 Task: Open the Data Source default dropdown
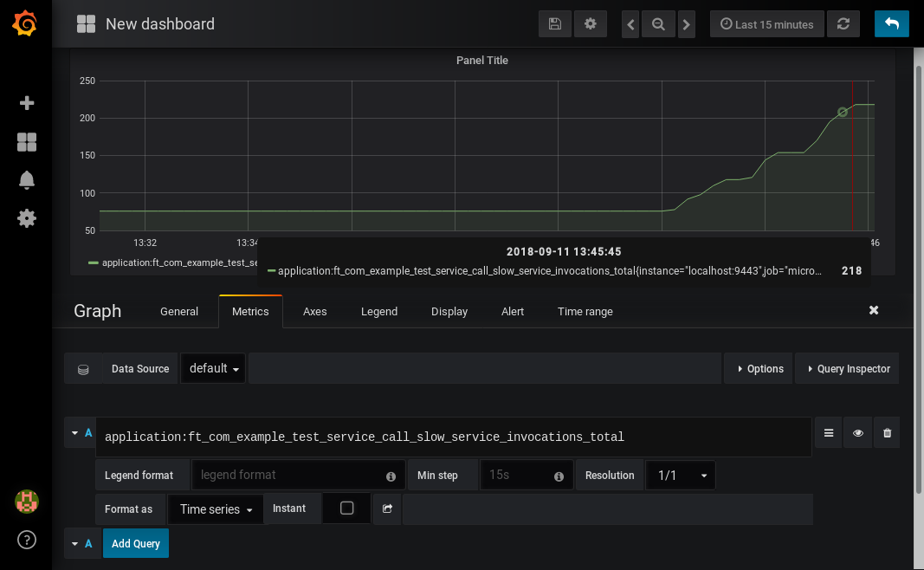pos(213,368)
